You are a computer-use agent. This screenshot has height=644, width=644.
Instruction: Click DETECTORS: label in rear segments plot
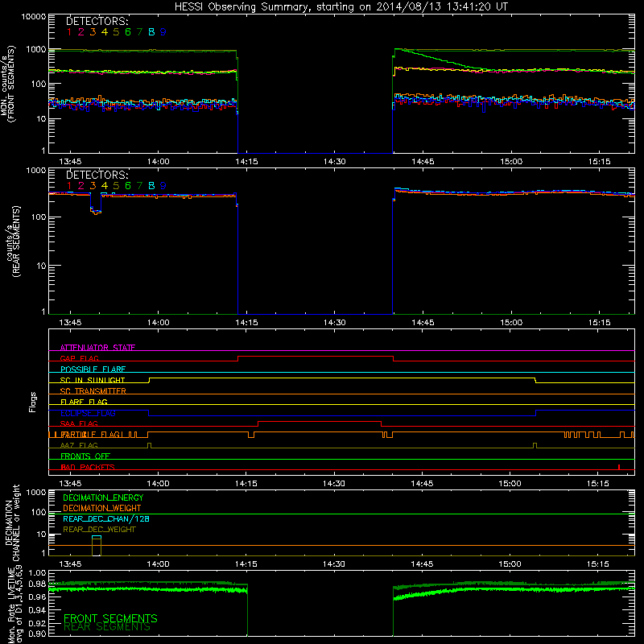coord(97,175)
